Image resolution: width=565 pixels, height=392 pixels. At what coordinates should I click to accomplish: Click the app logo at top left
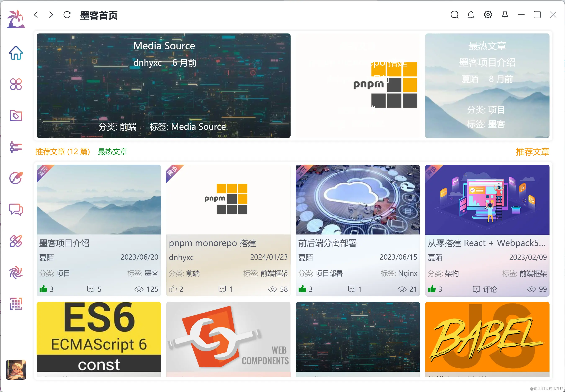click(x=16, y=19)
